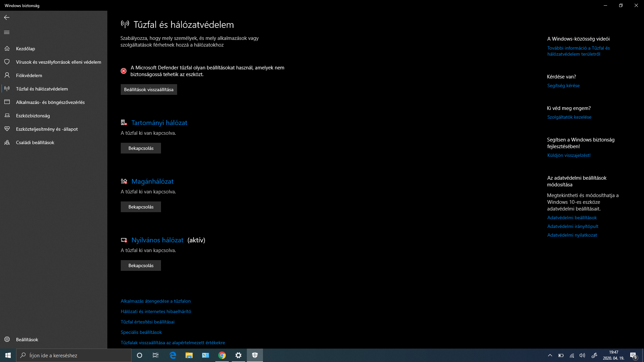Open Settings gear app on taskbar
Screen dimensions: 644x362
click(238, 355)
